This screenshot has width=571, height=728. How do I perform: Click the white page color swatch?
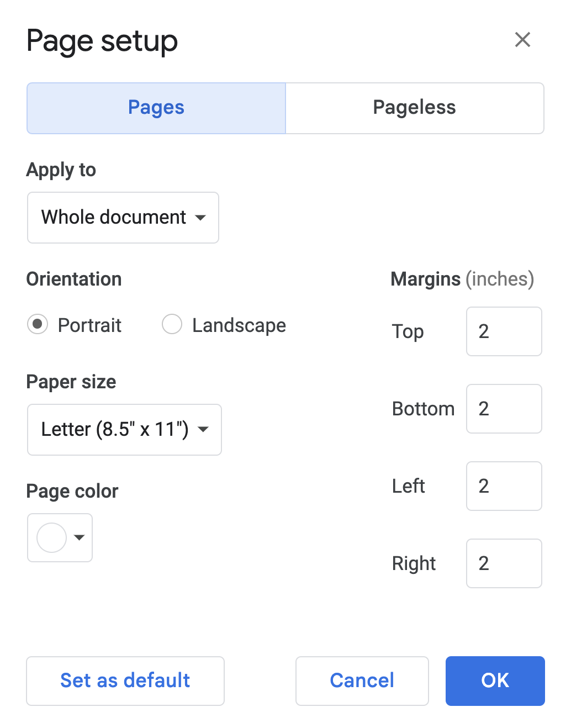(51, 538)
